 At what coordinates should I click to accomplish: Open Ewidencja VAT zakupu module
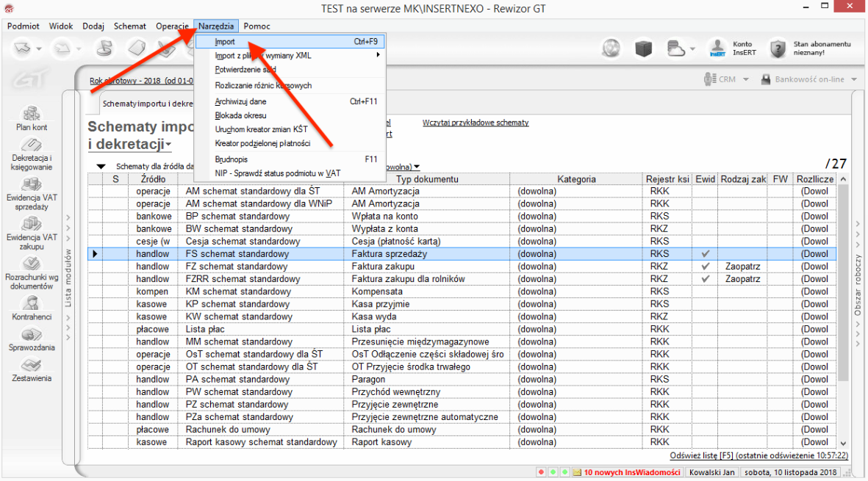[x=32, y=224]
